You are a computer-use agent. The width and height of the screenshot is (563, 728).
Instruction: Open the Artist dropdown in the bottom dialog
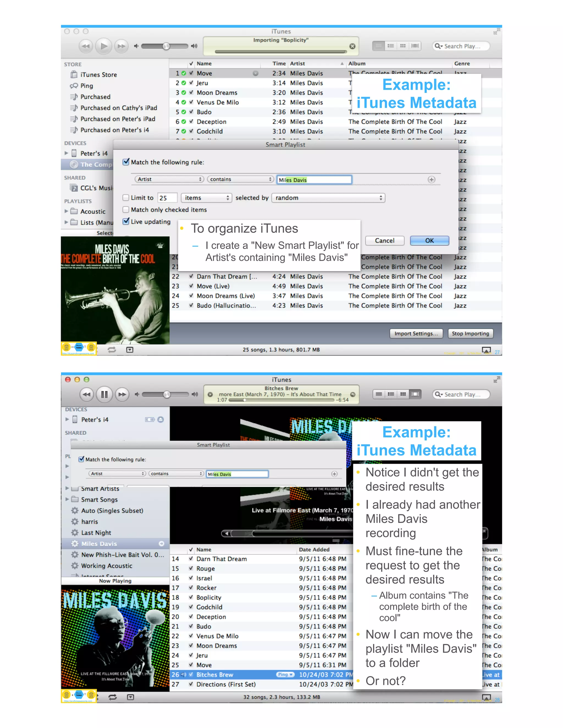click(117, 474)
